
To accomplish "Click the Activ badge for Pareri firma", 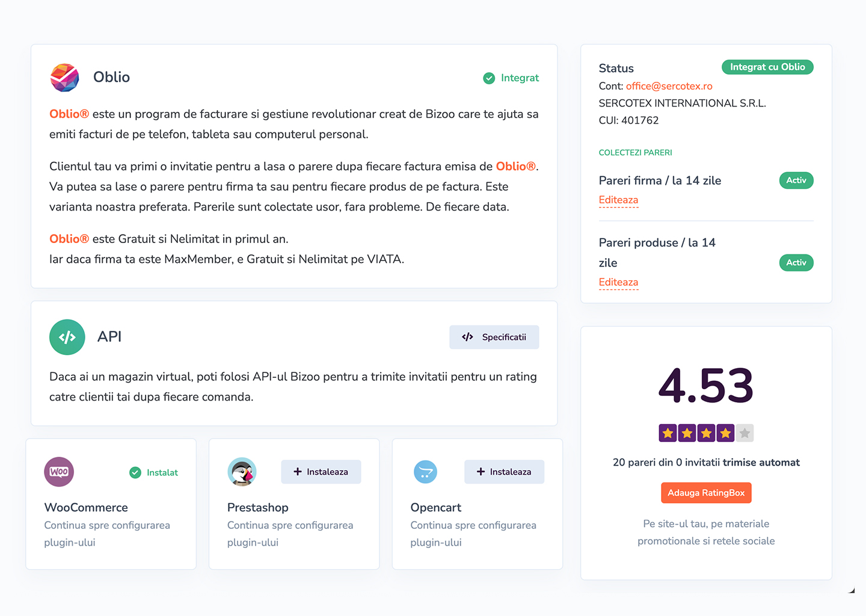I will point(796,180).
